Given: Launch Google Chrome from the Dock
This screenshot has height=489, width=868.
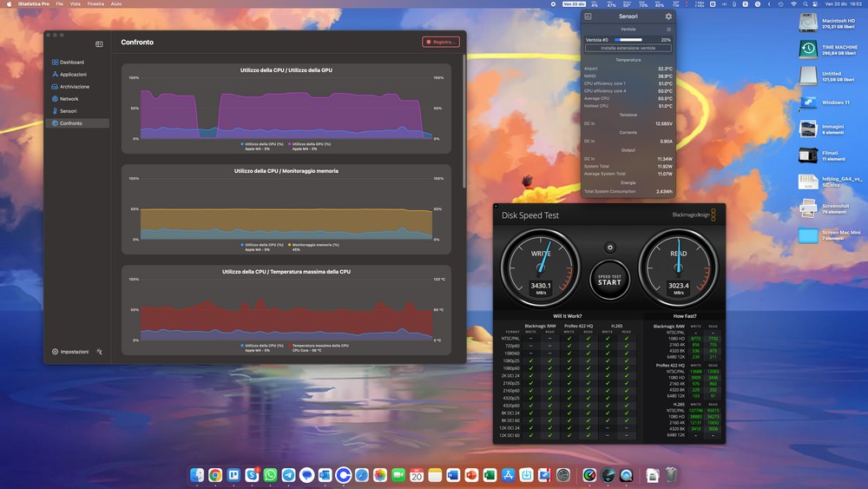Looking at the screenshot, I should (x=214, y=475).
